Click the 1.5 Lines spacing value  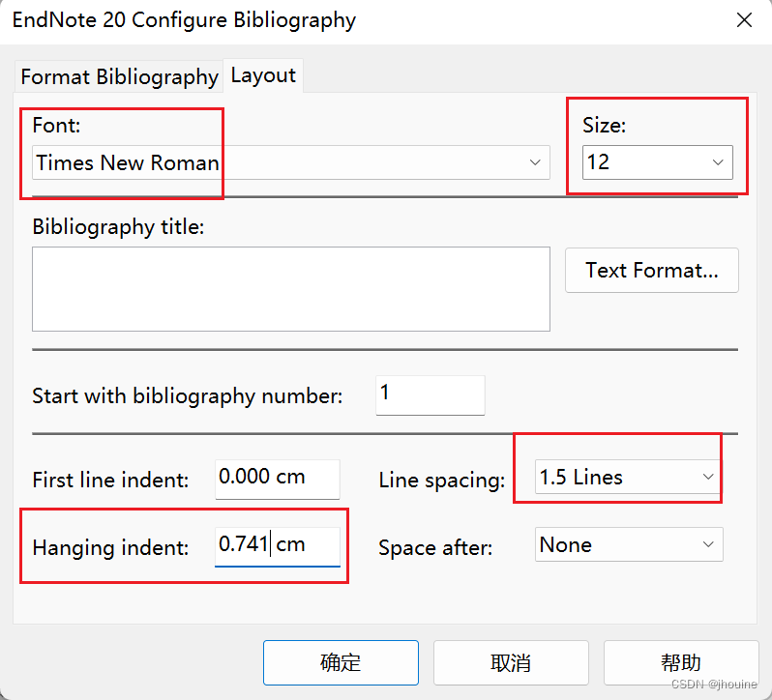point(581,478)
